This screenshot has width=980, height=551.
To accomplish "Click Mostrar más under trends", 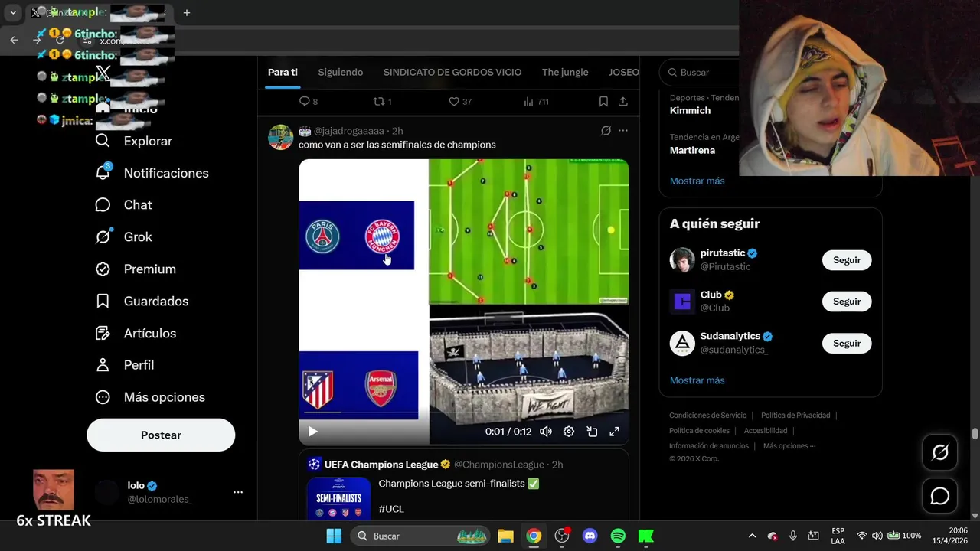I will [697, 181].
